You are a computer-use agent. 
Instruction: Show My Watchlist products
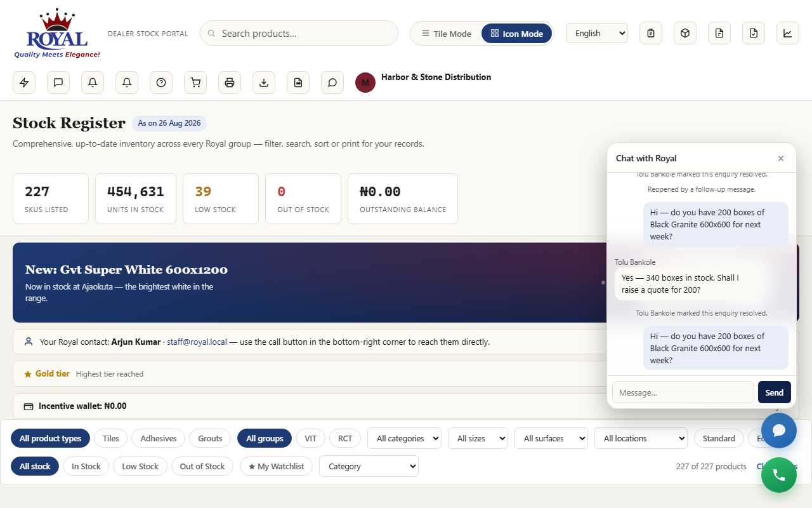pyautogui.click(x=276, y=466)
